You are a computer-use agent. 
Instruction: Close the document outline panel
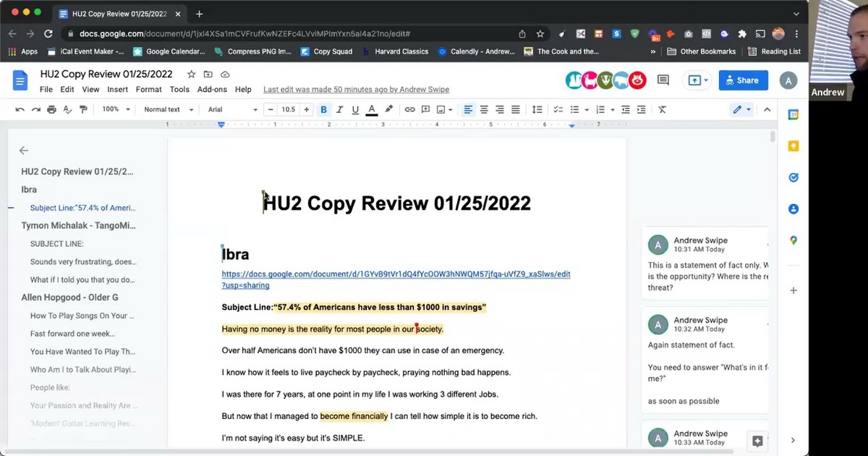[24, 151]
